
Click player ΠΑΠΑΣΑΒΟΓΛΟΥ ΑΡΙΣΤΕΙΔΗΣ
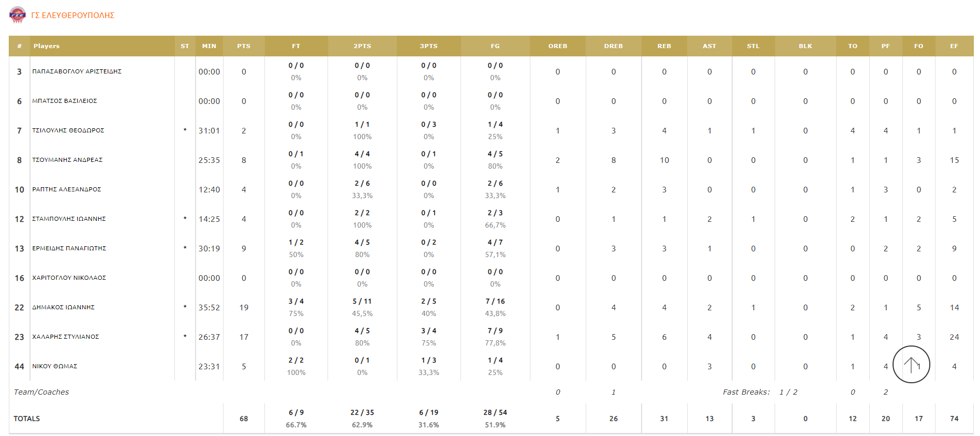77,71
